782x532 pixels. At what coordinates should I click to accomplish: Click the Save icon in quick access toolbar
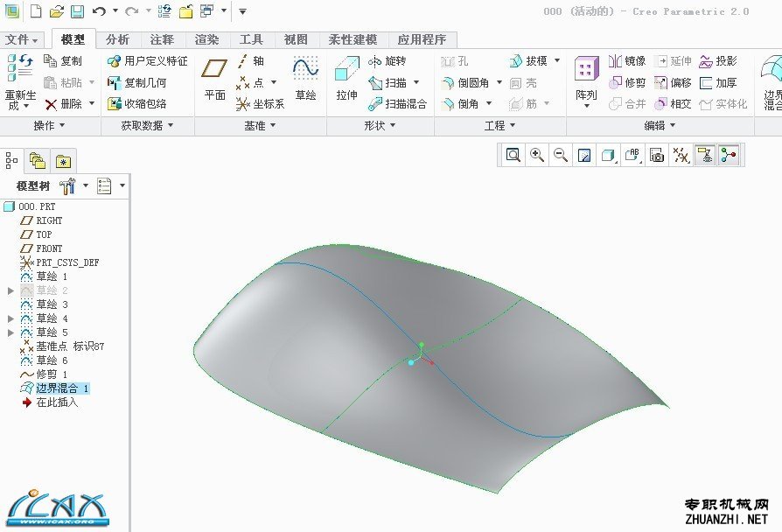click(x=77, y=11)
